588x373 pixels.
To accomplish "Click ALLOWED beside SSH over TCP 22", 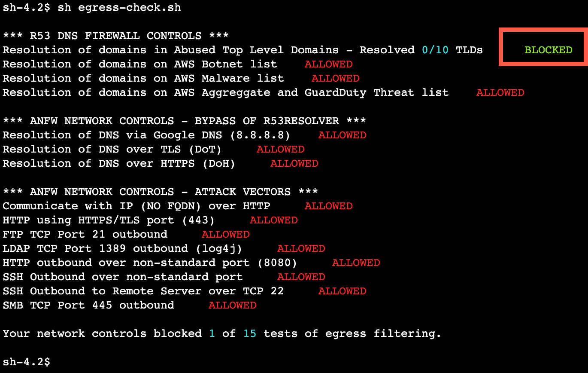I will pos(342,291).
